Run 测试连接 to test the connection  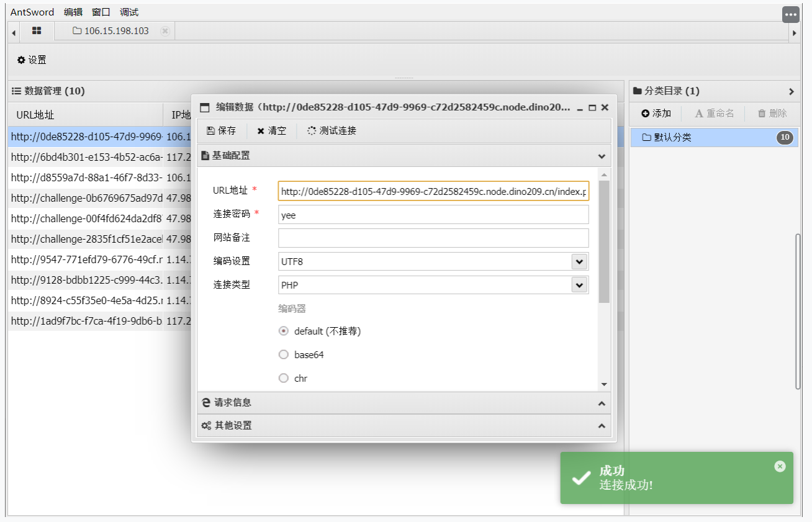(332, 131)
